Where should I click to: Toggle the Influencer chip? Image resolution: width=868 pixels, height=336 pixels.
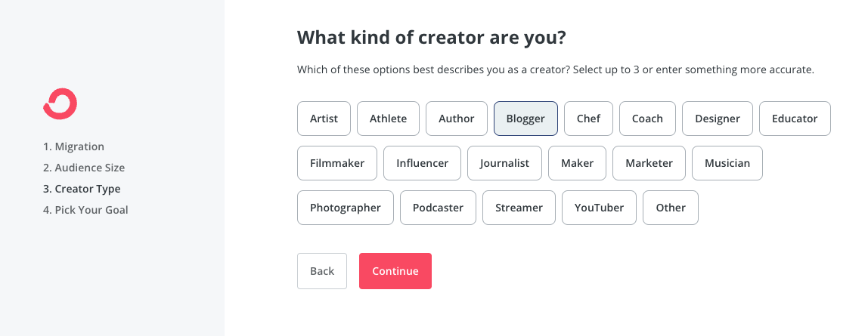coord(422,163)
